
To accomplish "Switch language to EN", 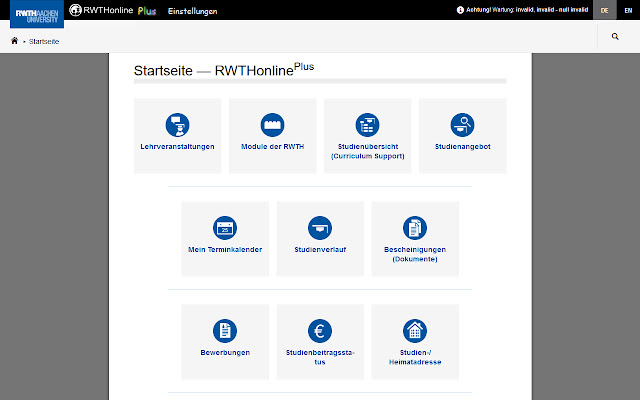I will (x=628, y=10).
